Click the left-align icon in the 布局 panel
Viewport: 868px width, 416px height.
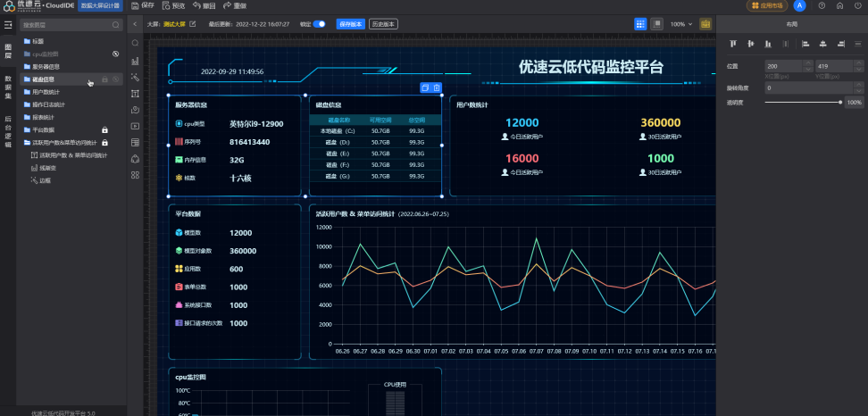click(x=805, y=44)
